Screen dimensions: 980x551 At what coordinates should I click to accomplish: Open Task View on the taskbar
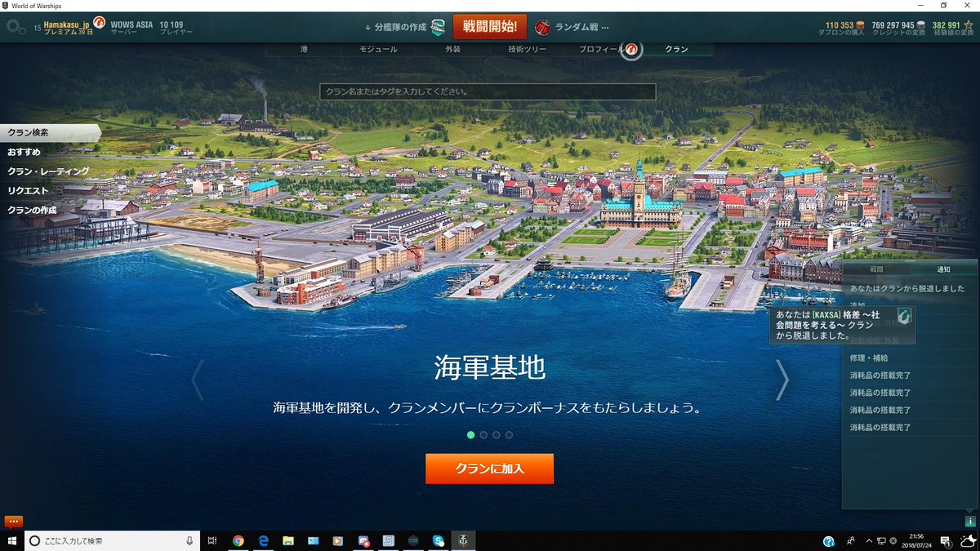point(212,540)
